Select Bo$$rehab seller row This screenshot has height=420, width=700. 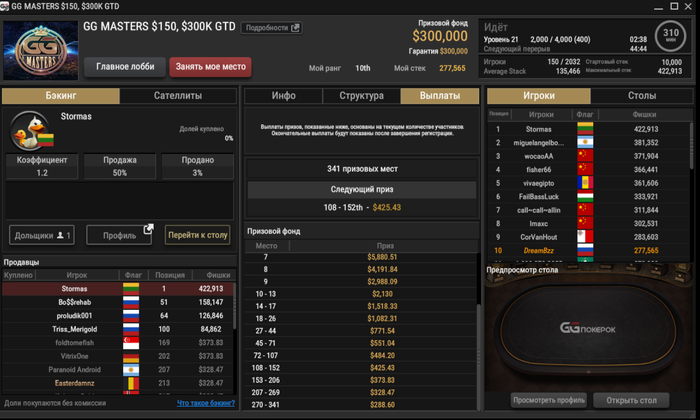[118, 302]
